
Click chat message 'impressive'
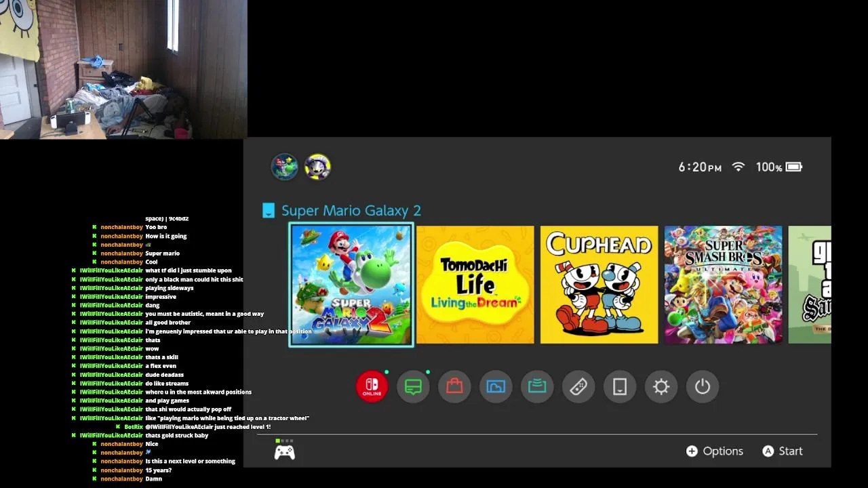pos(161,297)
